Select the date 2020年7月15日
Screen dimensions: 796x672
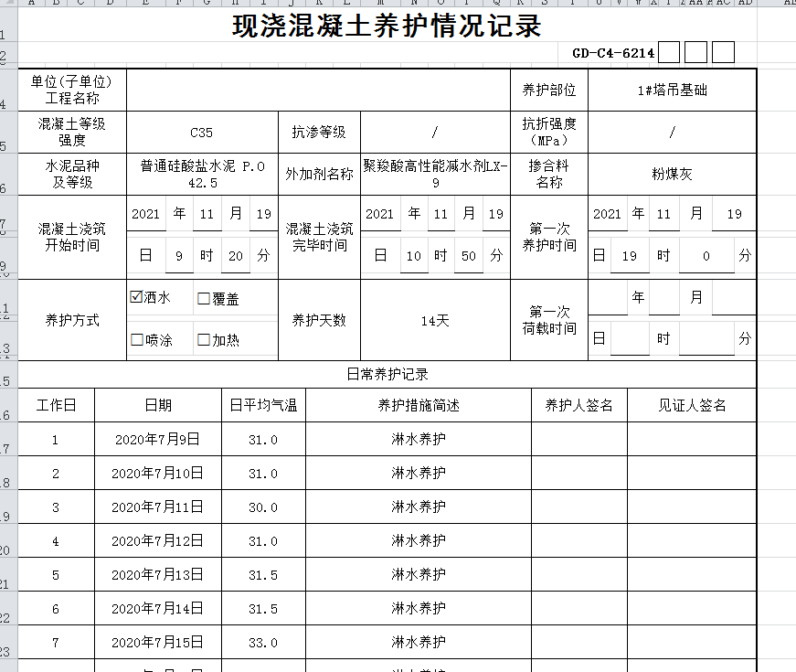click(x=158, y=643)
